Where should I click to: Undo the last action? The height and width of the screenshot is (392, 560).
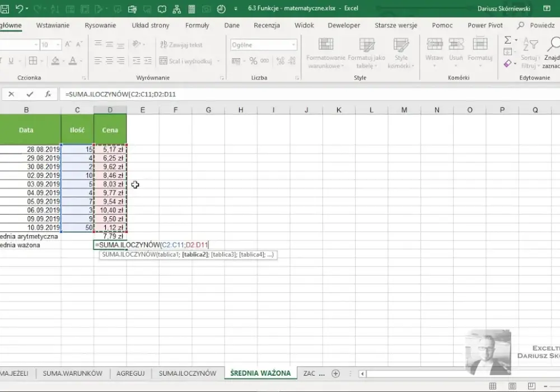pyautogui.click(x=19, y=8)
